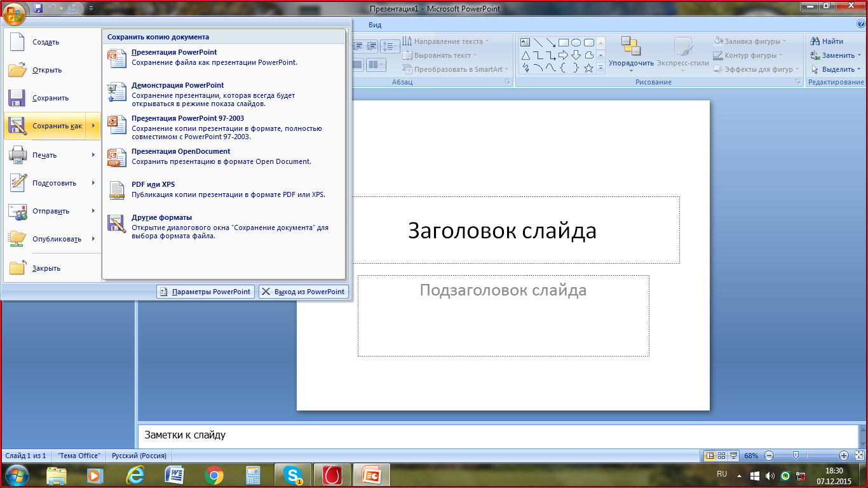
Task: Open the Customize Quick Access Toolbar dropdown
Action: pyautogui.click(x=91, y=8)
